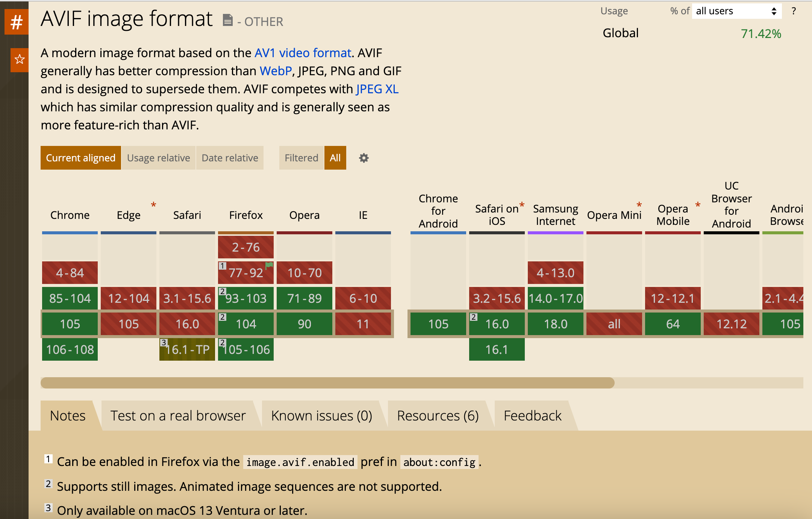Click the asterisk next to Edge
The height and width of the screenshot is (519, 812).
[x=153, y=205]
